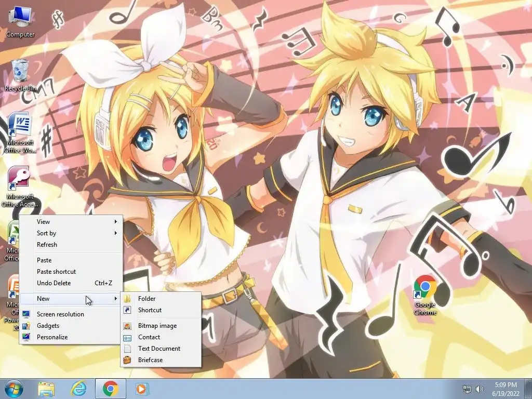The height and width of the screenshot is (399, 532).
Task: Click the Personalize menu icon
Action: [x=26, y=337]
